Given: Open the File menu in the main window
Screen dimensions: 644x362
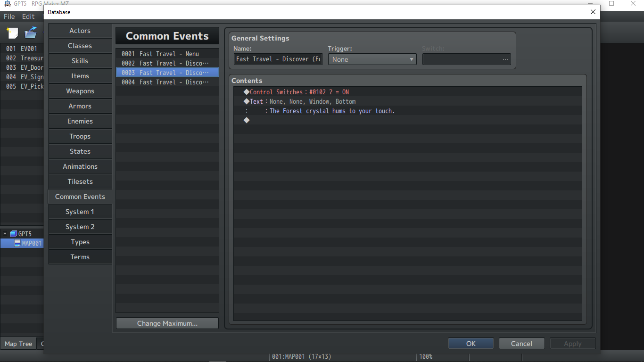Looking at the screenshot, I should click(x=9, y=16).
